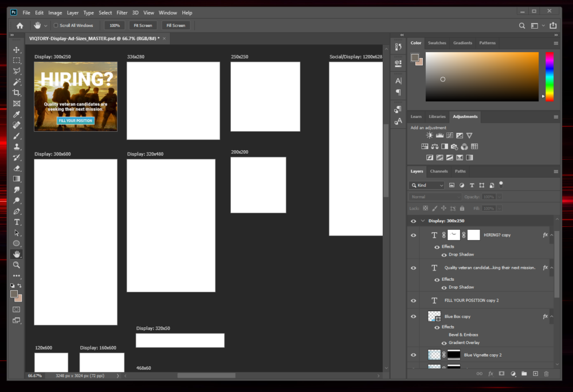Collapse the Display: 300x250 layer group
This screenshot has width=573, height=392.
[x=423, y=221]
